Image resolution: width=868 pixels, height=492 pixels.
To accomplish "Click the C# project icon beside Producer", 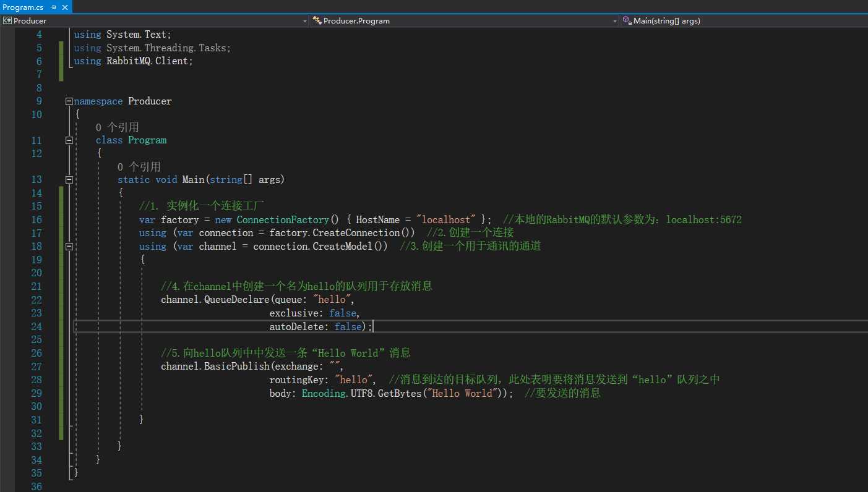I will coord(7,20).
